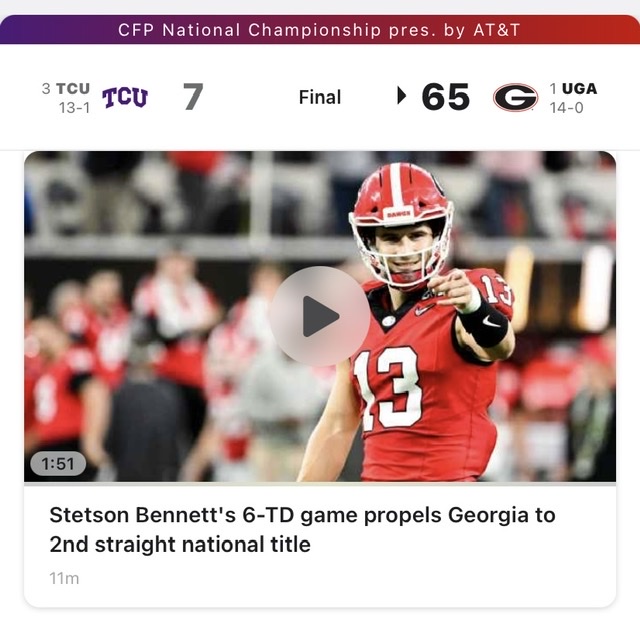Image resolution: width=640 pixels, height=617 pixels.
Task: Select the TCU team name
Action: (73, 88)
